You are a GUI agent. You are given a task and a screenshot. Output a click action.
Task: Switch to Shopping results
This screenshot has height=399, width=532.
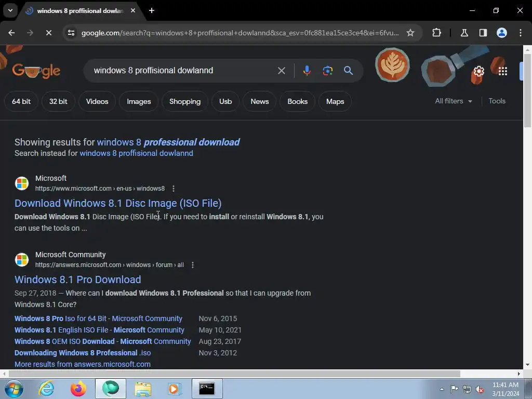[x=185, y=101]
